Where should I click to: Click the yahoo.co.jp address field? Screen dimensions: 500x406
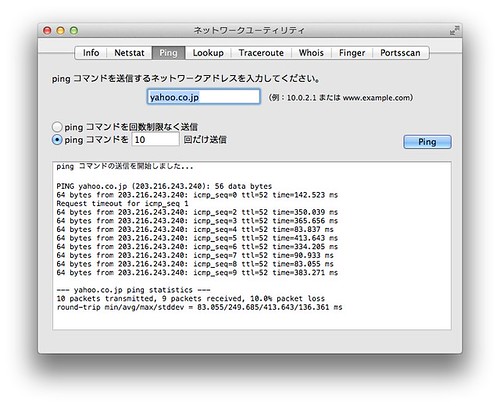tap(203, 97)
